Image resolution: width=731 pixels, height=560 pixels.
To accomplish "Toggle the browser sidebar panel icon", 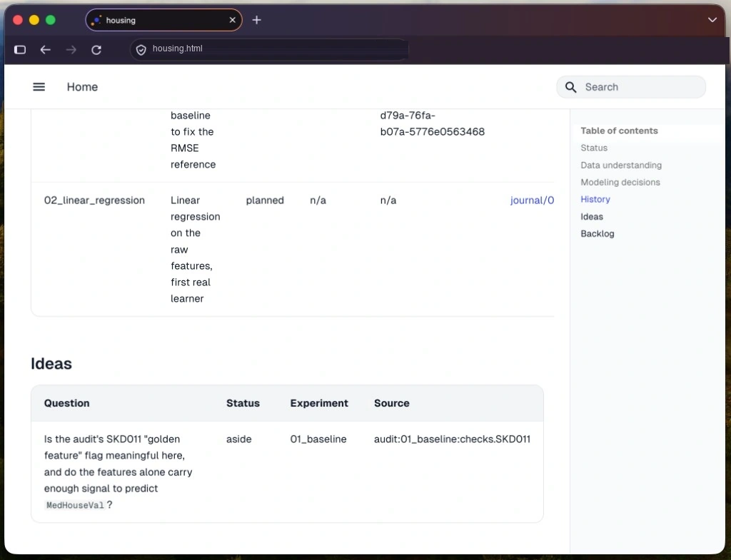I will click(20, 49).
